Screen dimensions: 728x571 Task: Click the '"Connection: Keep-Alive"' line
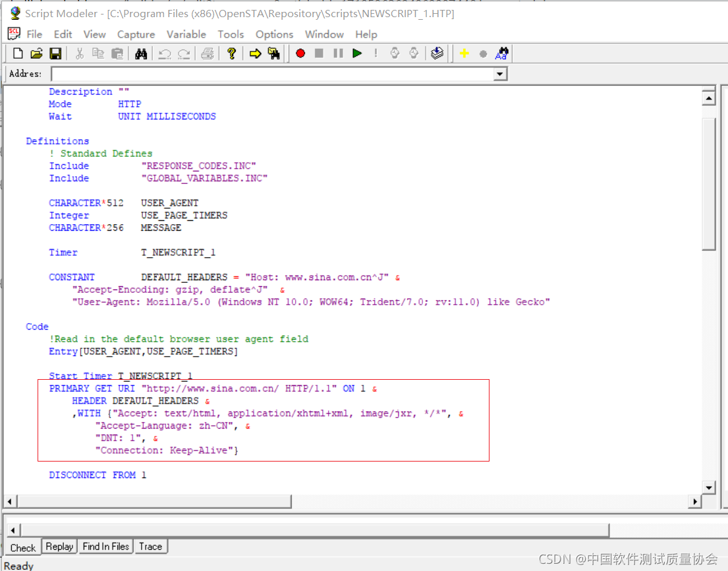pos(167,450)
